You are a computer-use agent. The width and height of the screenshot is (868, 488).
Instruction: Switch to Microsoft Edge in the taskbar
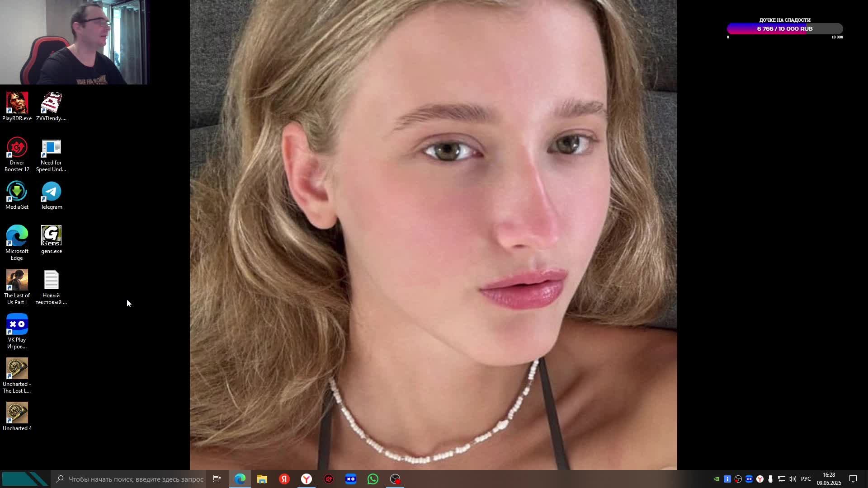[x=240, y=479]
